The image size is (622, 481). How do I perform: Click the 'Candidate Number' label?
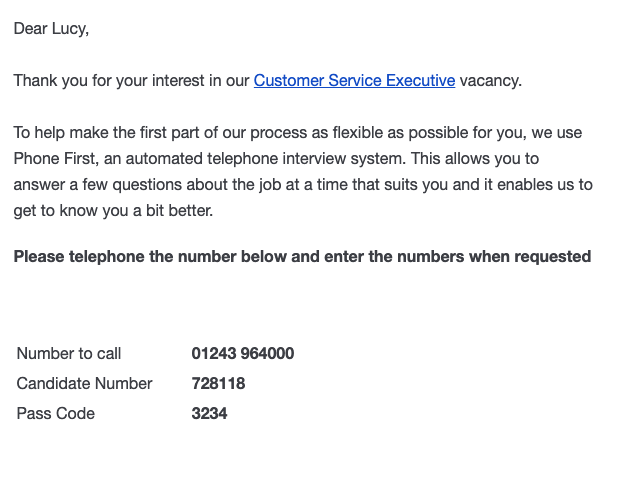click(x=84, y=383)
